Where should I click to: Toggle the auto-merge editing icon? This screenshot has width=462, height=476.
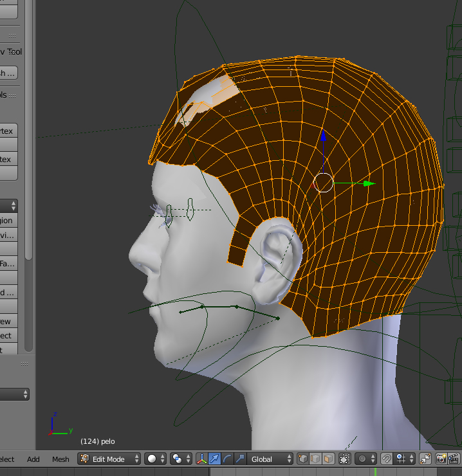point(425,459)
